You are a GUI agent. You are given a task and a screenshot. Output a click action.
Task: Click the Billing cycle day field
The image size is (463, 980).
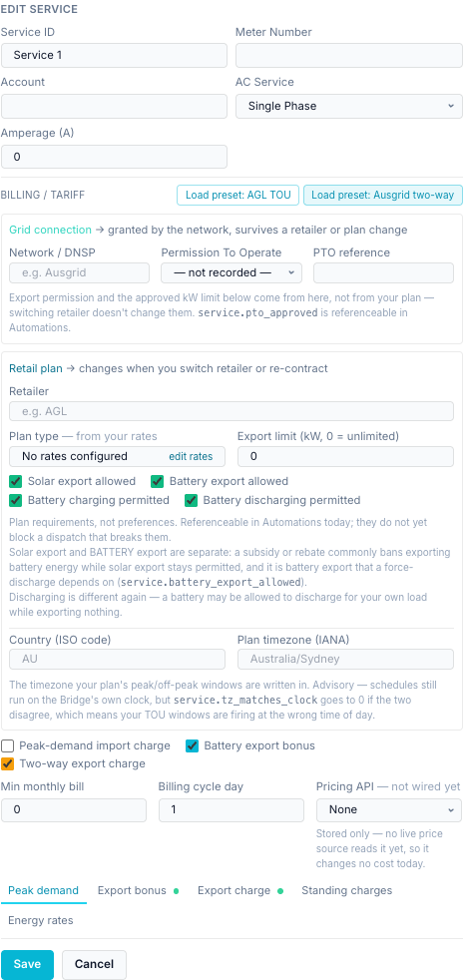231,810
